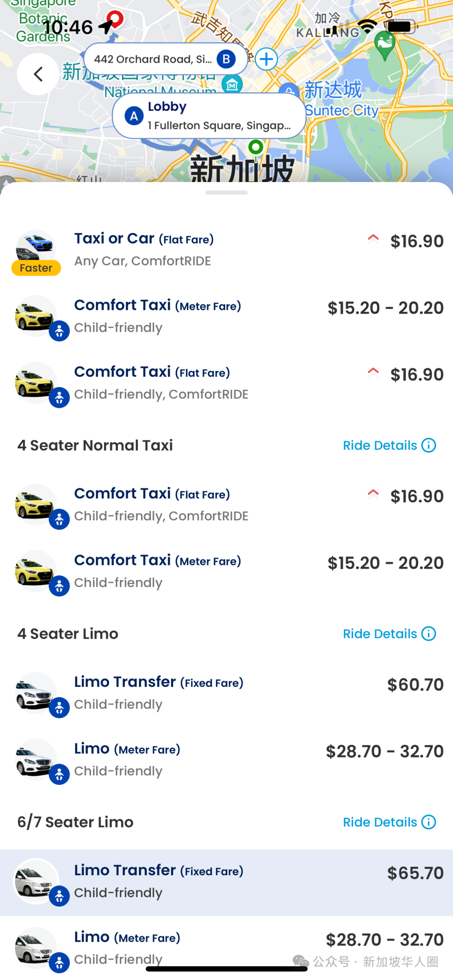The image size is (453, 980).
Task: Tap the back arrow button
Action: click(x=38, y=74)
